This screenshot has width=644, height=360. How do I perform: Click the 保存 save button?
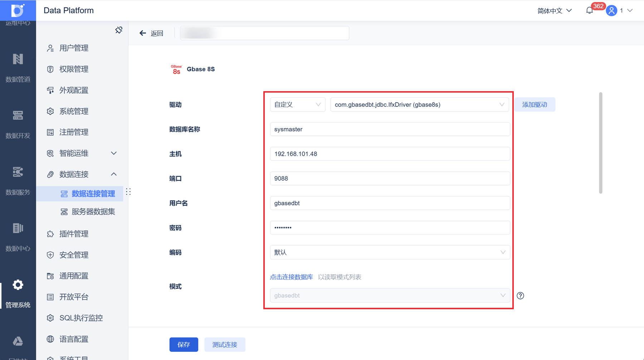[184, 345]
